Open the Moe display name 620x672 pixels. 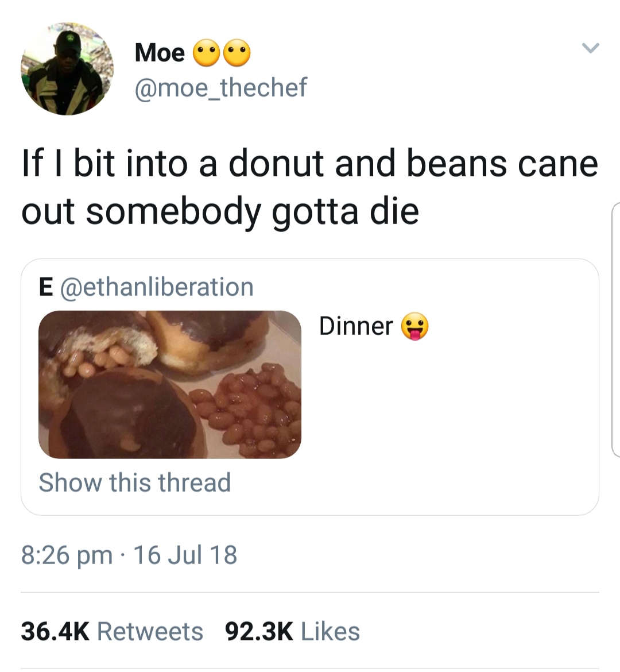(x=160, y=53)
